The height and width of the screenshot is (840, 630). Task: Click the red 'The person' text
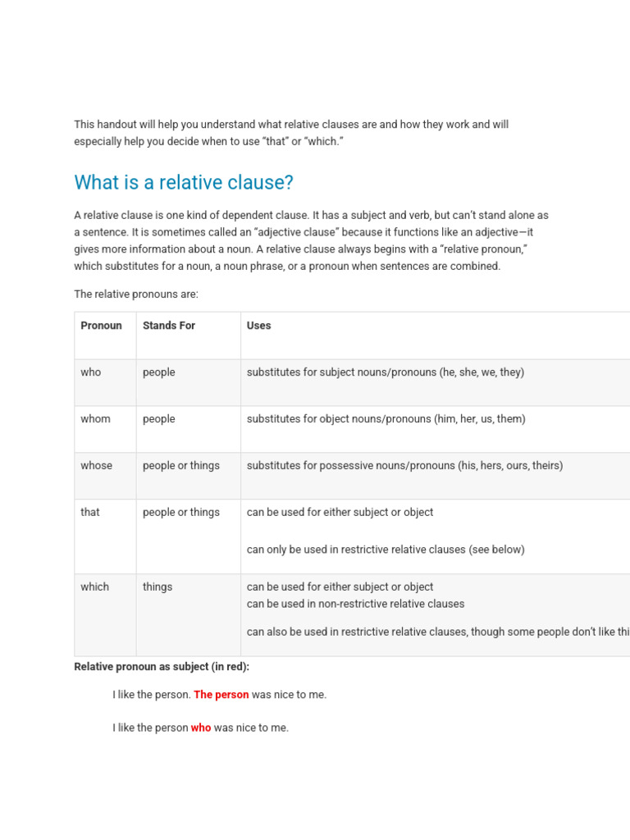(x=221, y=695)
